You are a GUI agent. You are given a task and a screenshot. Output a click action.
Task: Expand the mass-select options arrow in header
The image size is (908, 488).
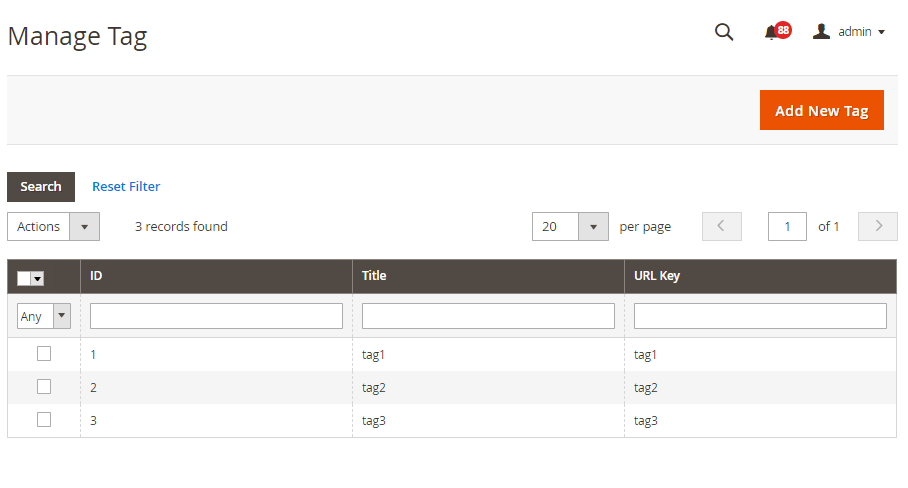click(38, 278)
